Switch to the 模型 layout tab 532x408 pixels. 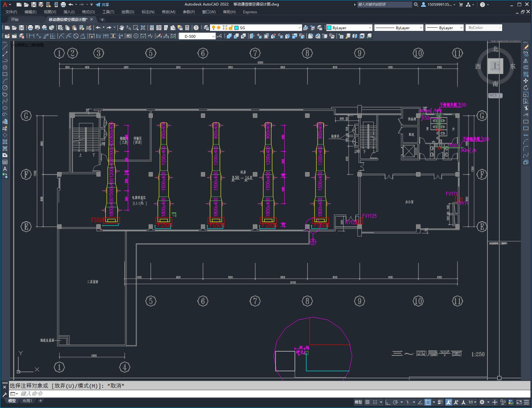(x=12, y=401)
